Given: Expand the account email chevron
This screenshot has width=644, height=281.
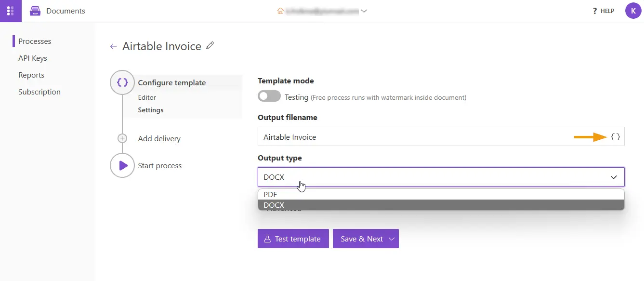Looking at the screenshot, I should coord(364,11).
